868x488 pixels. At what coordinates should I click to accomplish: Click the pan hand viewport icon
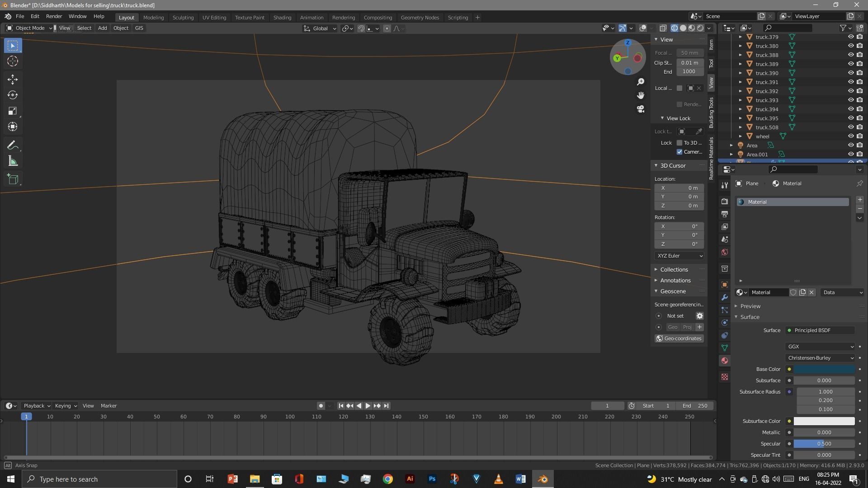[641, 95]
